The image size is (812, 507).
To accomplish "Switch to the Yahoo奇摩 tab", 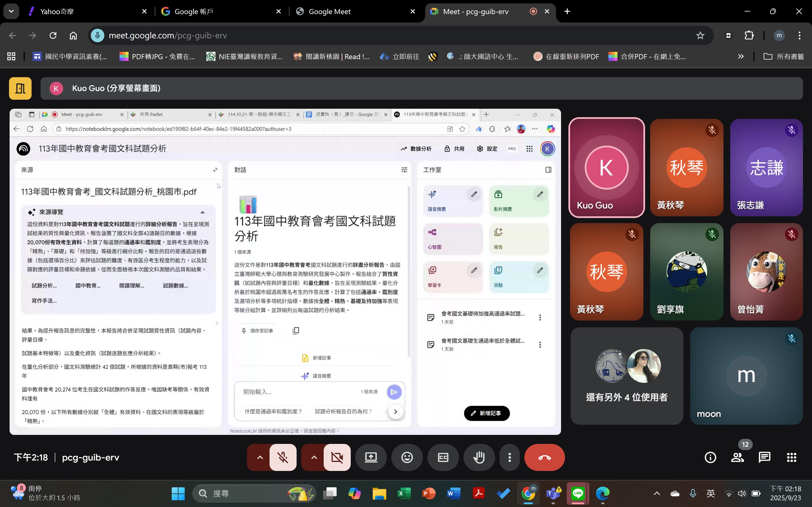I will (x=84, y=11).
